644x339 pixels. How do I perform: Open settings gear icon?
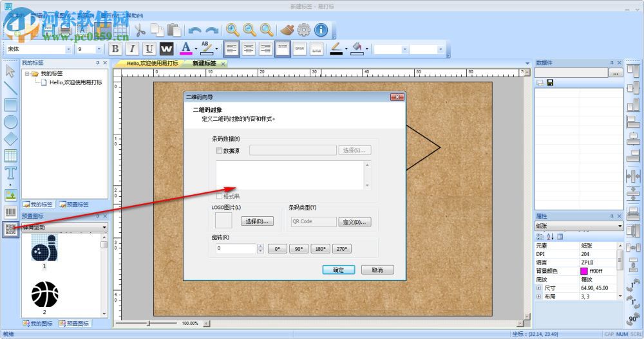click(304, 30)
